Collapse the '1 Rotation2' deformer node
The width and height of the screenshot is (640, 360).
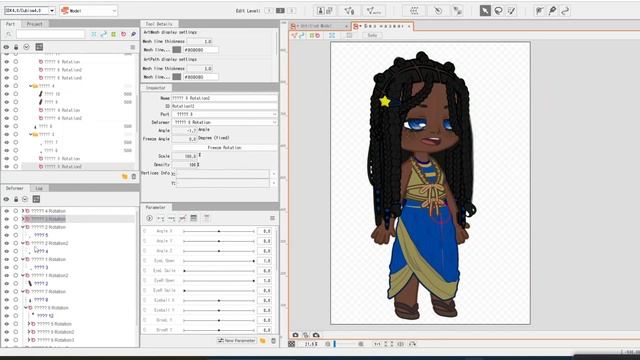tap(23, 276)
